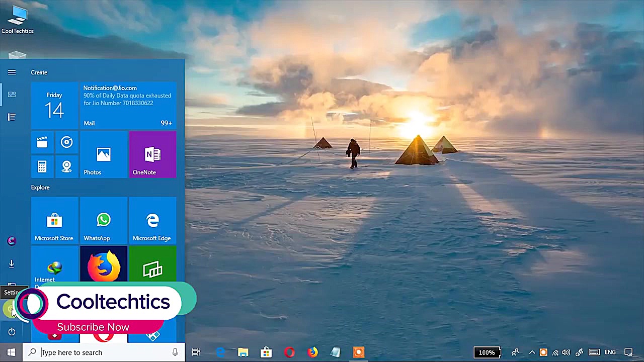Open Microsoft Store from the taskbar
Screen dimensions: 644x362
pyautogui.click(x=266, y=352)
